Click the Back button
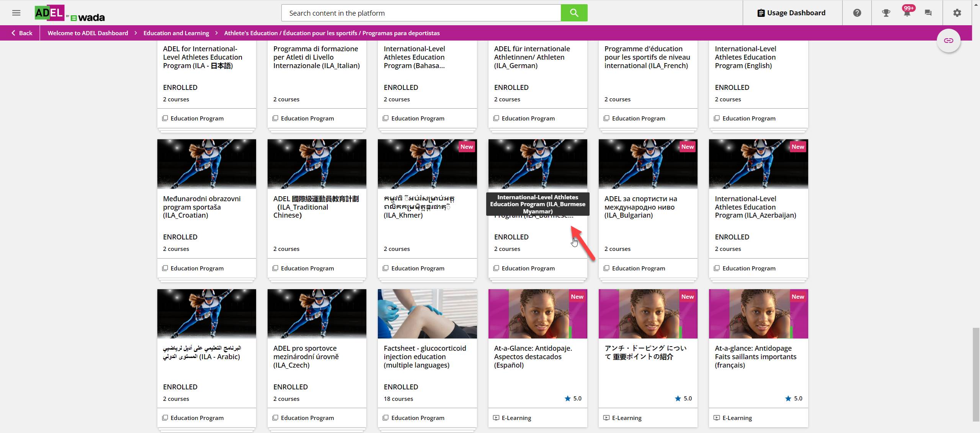Screen dimensions: 980x433 tap(22, 33)
